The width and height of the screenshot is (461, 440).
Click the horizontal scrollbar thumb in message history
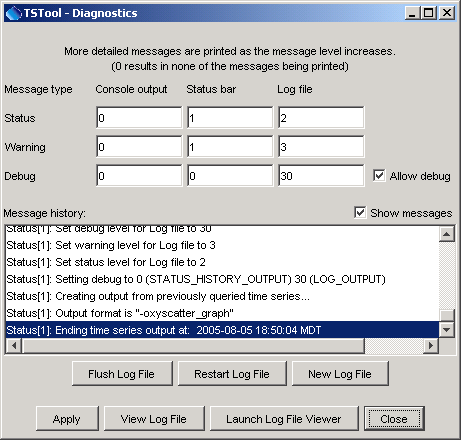click(x=193, y=345)
